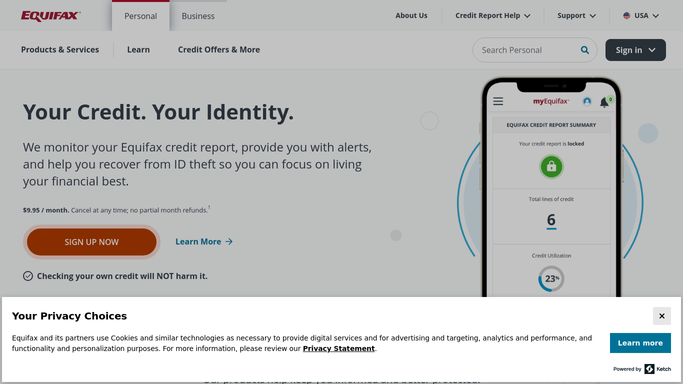This screenshot has width=683, height=384.
Task: Click the USA flag icon
Action: (626, 16)
